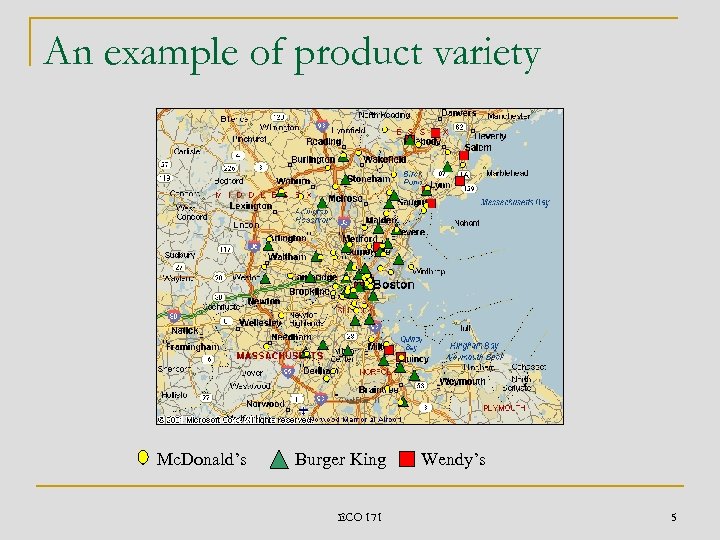Click the 'Medford' map label
Screen dimensions: 720x540
pyautogui.click(x=360, y=239)
